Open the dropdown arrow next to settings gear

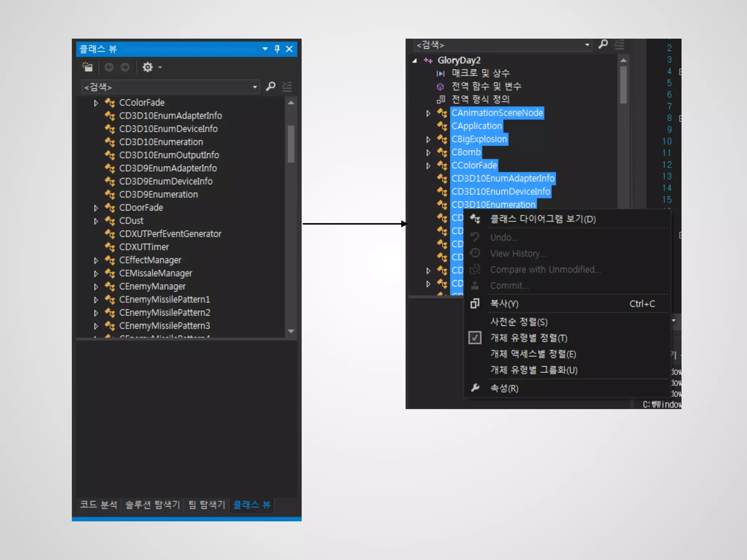[160, 67]
